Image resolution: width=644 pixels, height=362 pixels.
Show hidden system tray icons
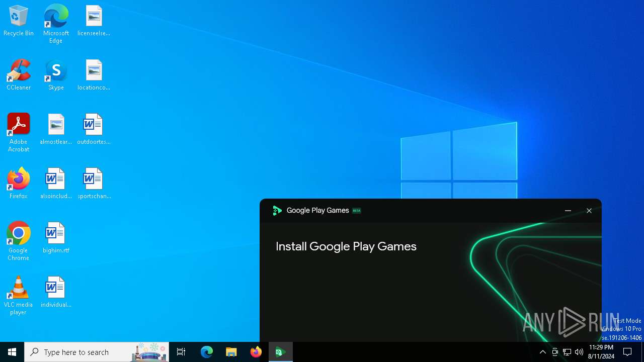click(543, 352)
